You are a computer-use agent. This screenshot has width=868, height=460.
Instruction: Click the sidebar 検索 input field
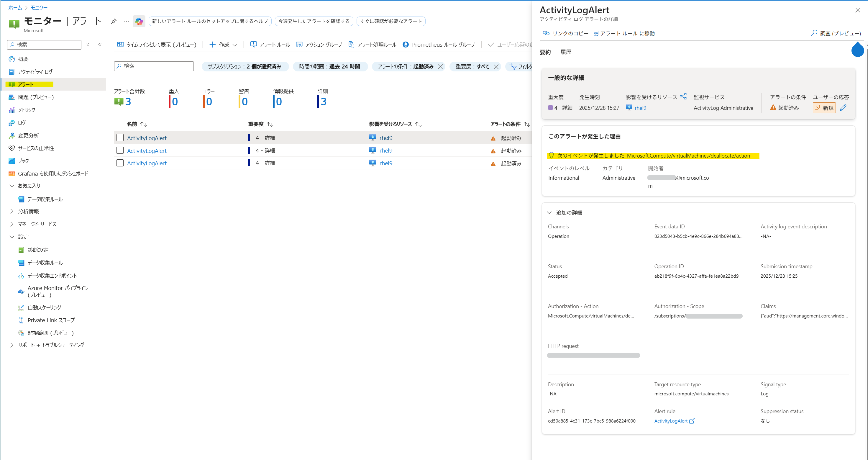tap(44, 45)
